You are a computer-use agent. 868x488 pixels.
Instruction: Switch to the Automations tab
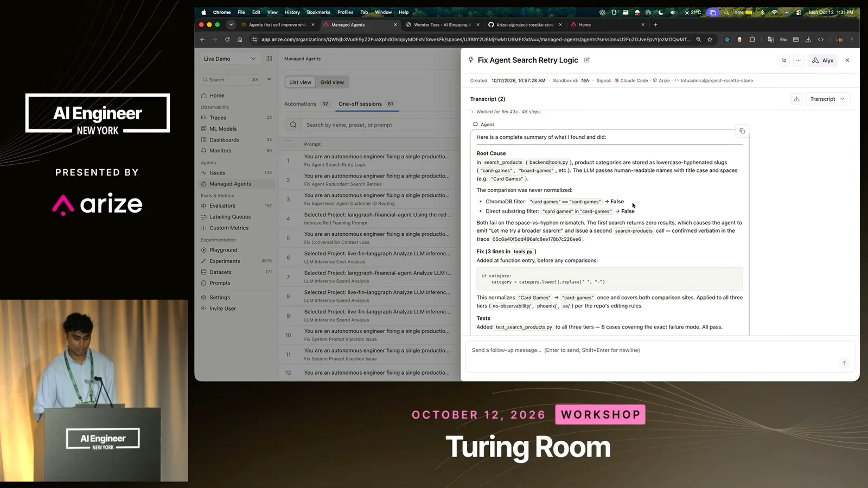tap(307, 104)
